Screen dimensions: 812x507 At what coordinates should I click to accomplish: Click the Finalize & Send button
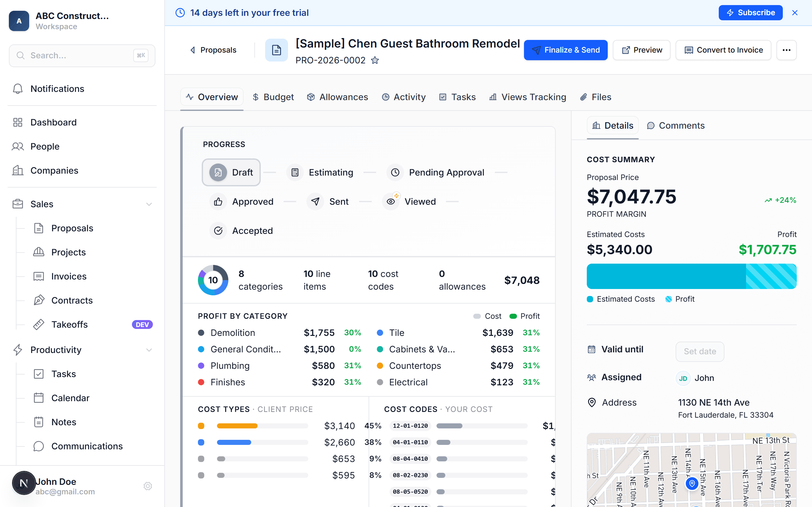pos(565,50)
